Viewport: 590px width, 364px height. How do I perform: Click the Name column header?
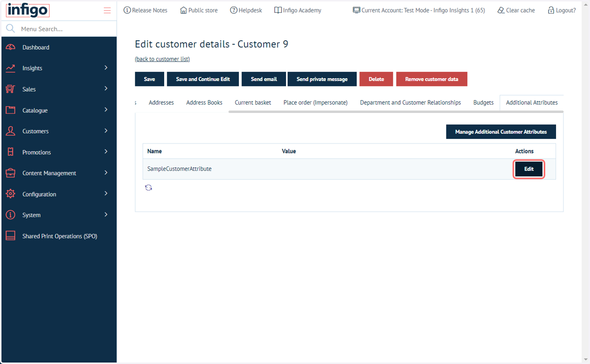pos(154,151)
